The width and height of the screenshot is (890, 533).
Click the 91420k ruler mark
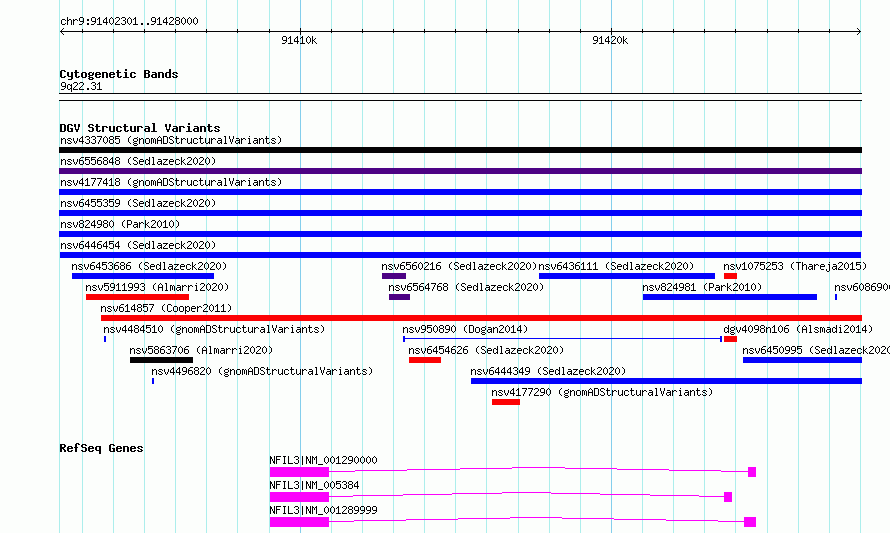point(610,40)
